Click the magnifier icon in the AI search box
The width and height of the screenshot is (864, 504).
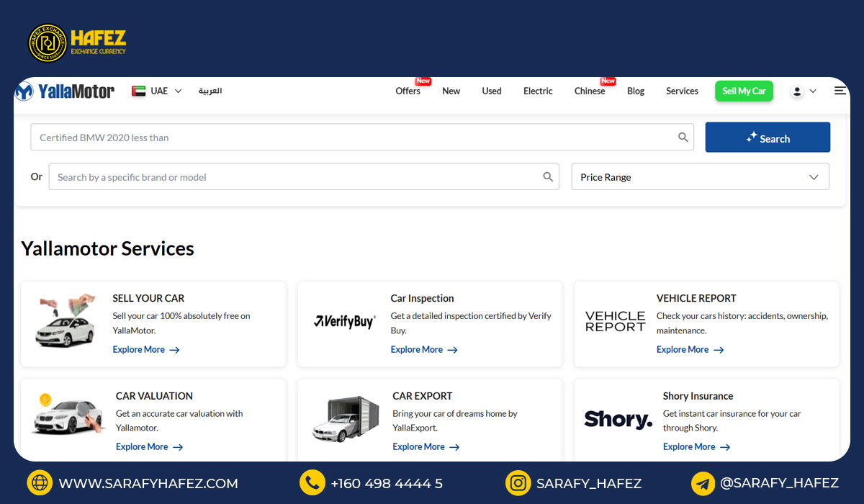[x=683, y=138]
